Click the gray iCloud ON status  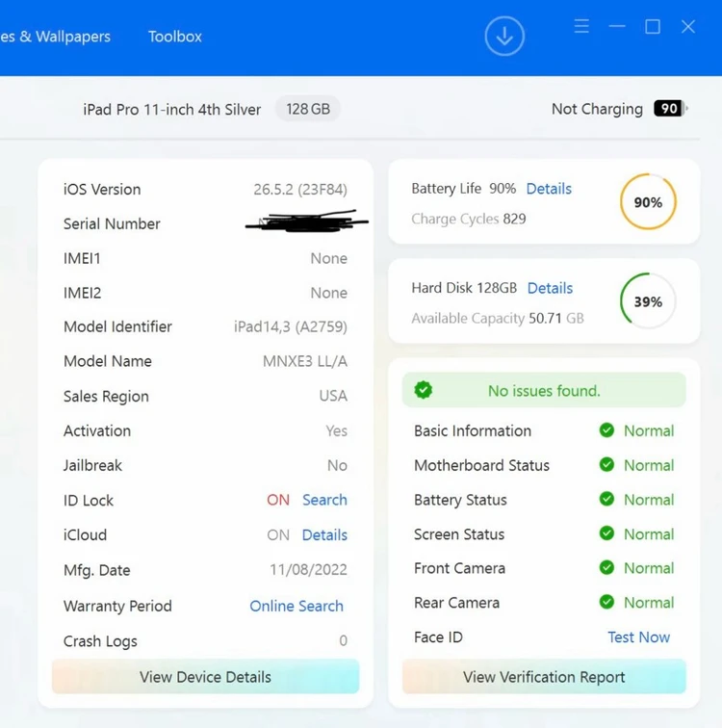[x=278, y=534]
